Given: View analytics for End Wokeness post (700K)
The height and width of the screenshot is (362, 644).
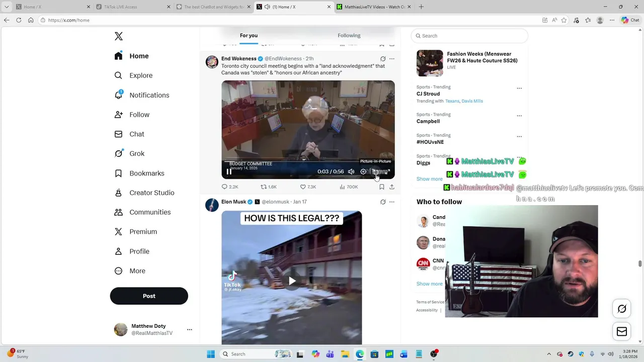Looking at the screenshot, I should tap(349, 187).
